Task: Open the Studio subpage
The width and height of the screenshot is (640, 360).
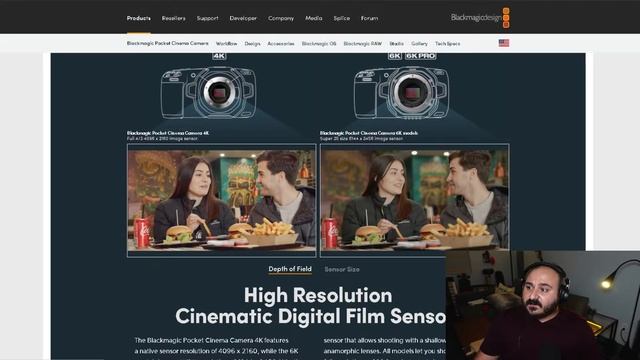Action: (x=396, y=44)
